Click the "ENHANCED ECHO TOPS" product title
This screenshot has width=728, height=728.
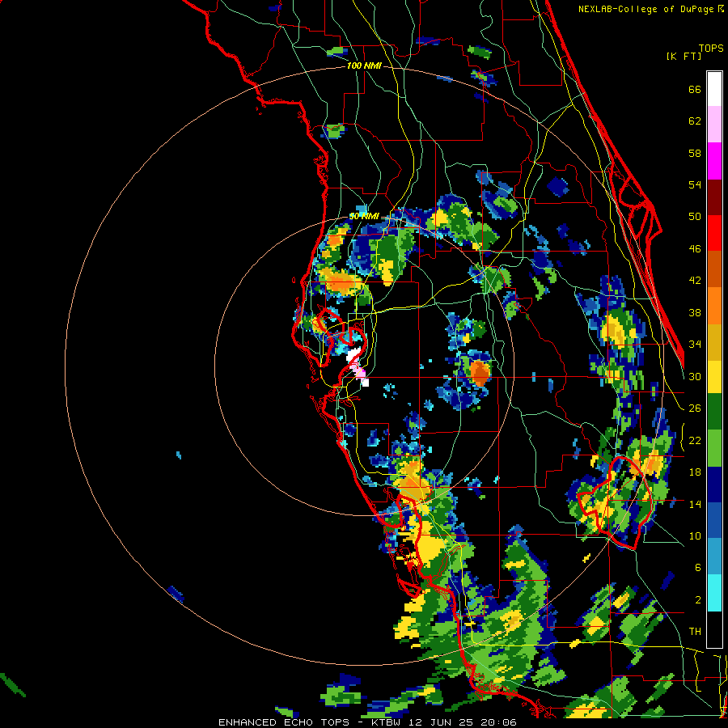pos(284,722)
